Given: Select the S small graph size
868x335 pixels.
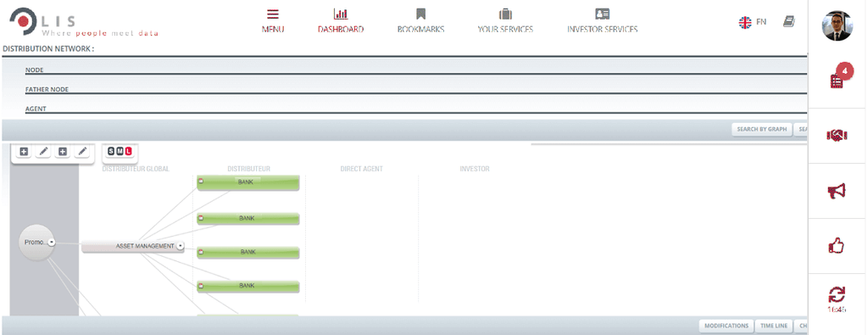Looking at the screenshot, I should coord(111,151).
